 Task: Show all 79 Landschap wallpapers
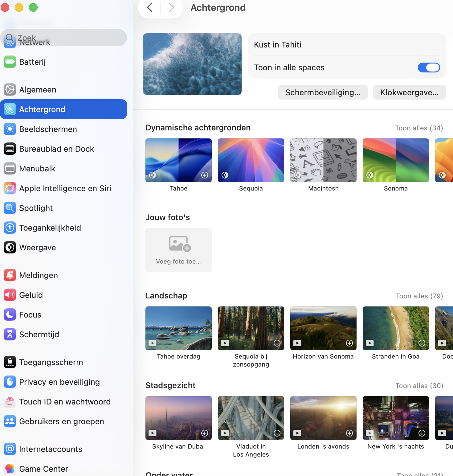(419, 296)
